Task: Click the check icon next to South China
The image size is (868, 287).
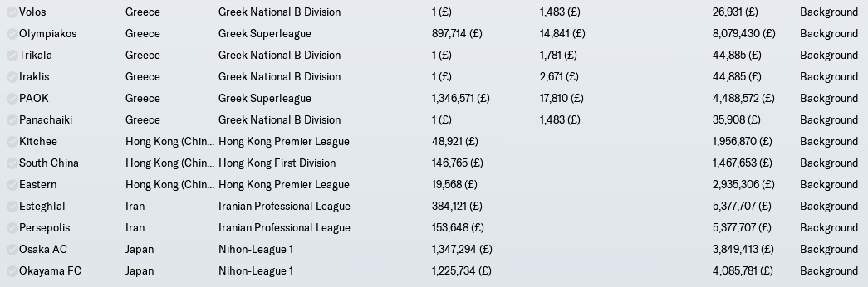Action: click(x=12, y=163)
